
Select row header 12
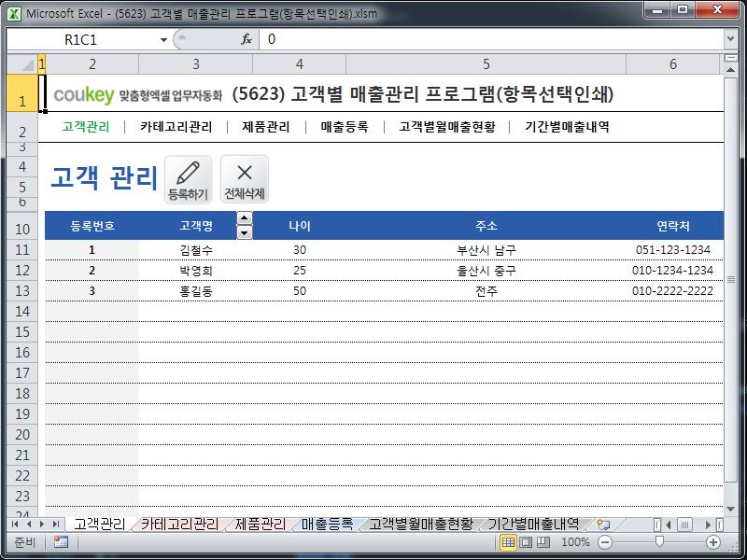tap(22, 271)
